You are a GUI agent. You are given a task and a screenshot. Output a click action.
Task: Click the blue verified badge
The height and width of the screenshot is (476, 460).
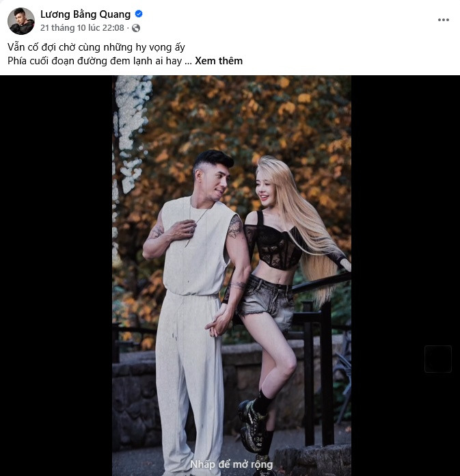(139, 14)
